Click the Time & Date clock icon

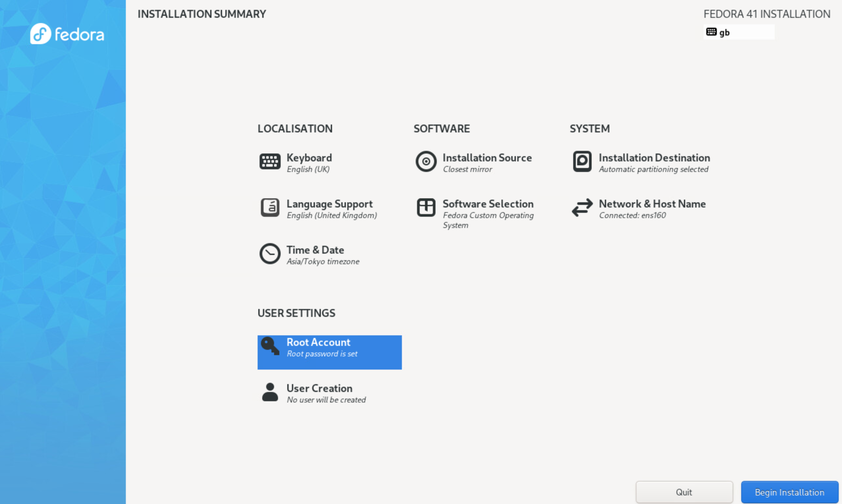tap(270, 254)
